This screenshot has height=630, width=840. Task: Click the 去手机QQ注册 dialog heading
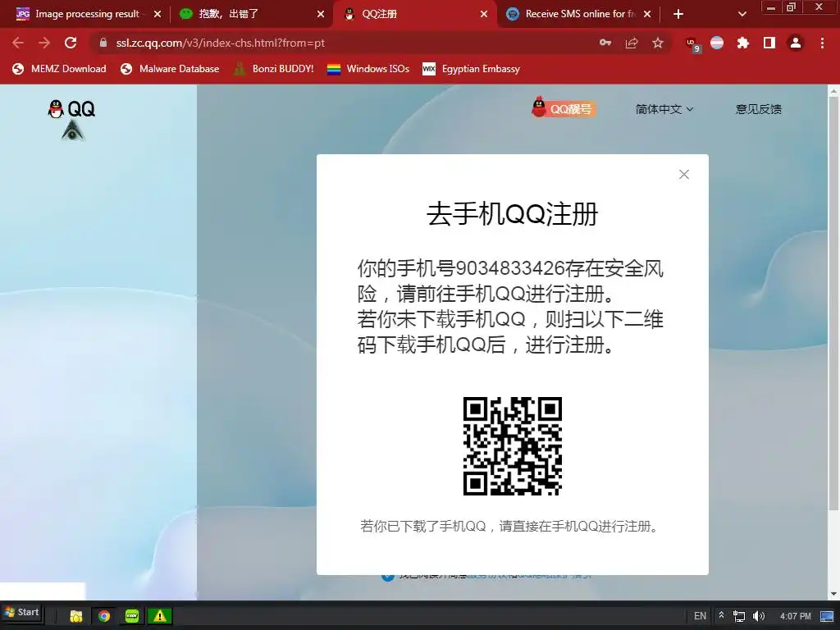[512, 214]
